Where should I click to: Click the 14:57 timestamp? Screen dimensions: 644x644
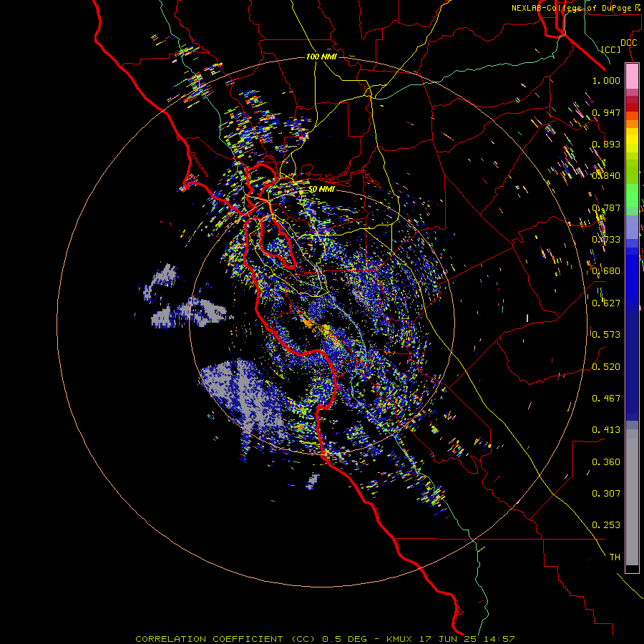pos(499,639)
